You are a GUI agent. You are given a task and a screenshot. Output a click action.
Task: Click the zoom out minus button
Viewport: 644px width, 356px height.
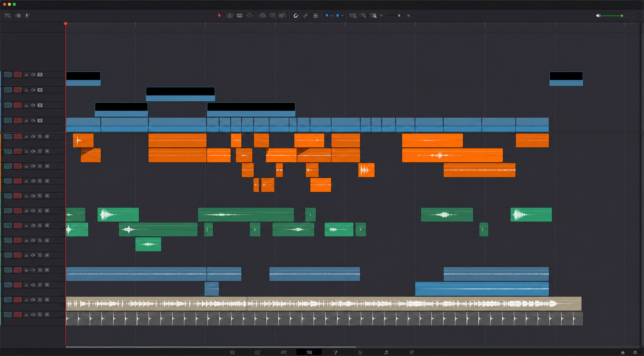381,16
